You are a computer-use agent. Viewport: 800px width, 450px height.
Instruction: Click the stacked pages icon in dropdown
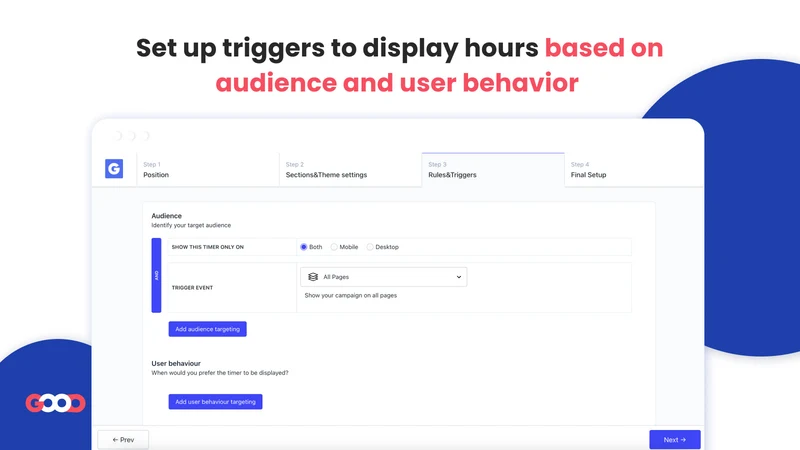pos(313,277)
